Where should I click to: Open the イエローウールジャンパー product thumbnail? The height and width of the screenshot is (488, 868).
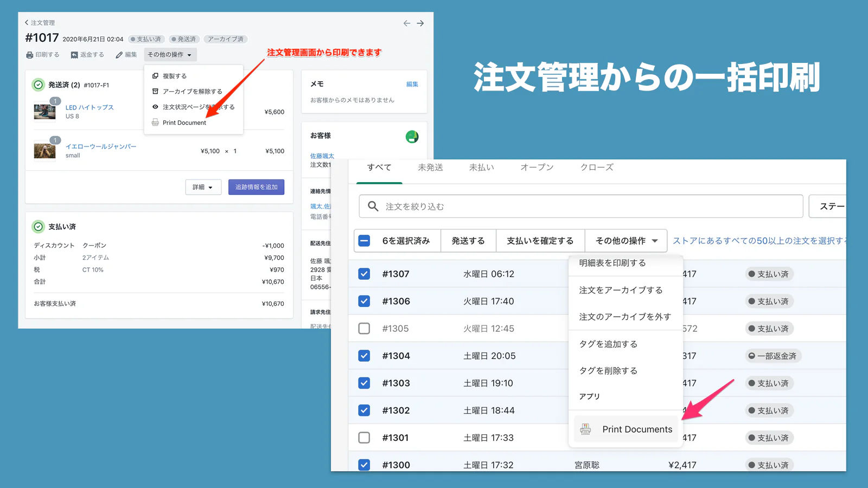point(44,150)
